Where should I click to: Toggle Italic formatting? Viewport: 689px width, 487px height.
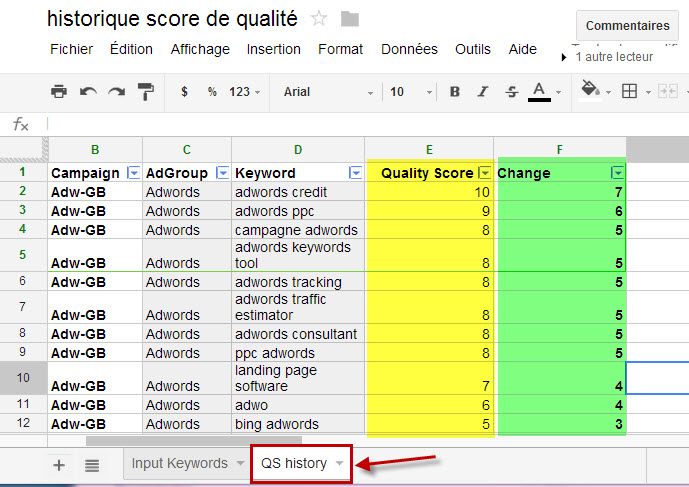point(483,91)
